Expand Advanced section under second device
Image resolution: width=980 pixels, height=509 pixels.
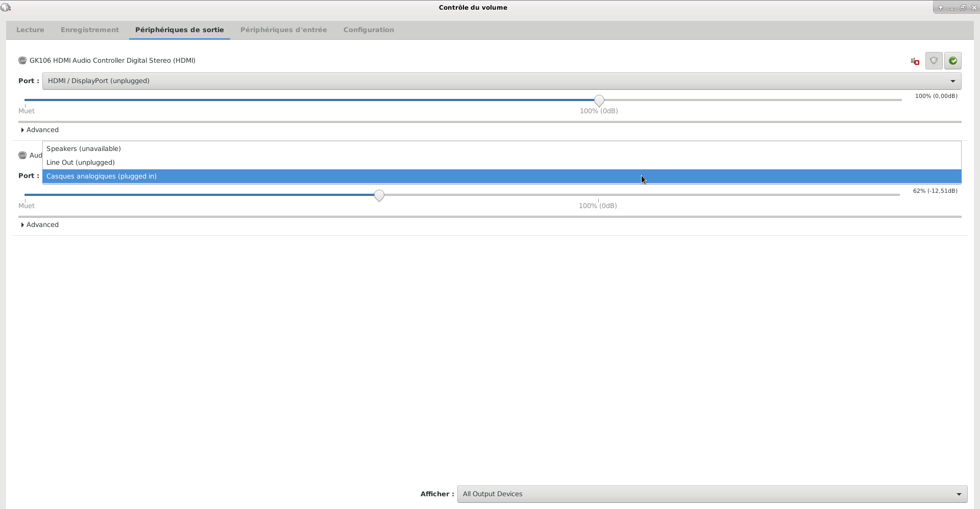point(40,224)
